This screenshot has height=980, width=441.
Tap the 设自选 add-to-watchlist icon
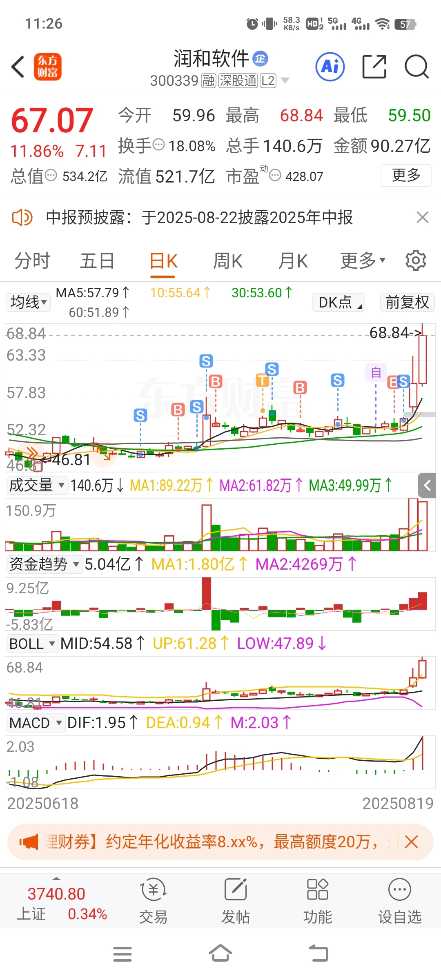400,902
